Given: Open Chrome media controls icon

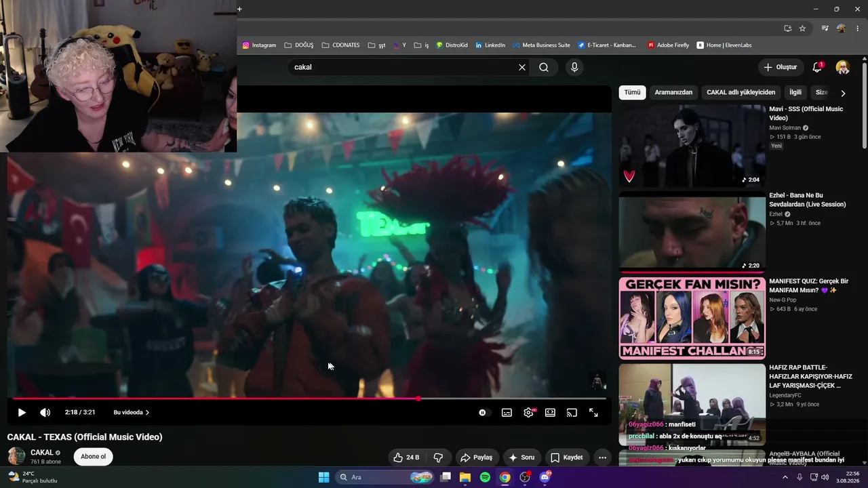Looking at the screenshot, I should (x=825, y=28).
